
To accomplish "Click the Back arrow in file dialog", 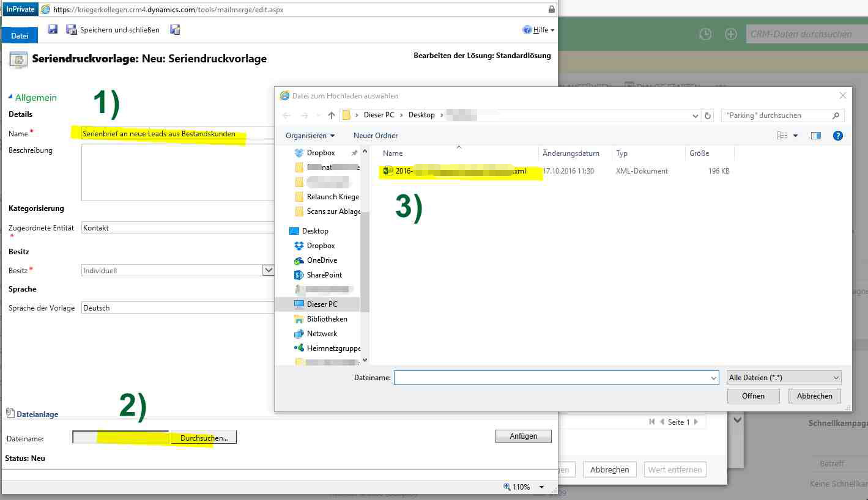I will click(x=286, y=115).
